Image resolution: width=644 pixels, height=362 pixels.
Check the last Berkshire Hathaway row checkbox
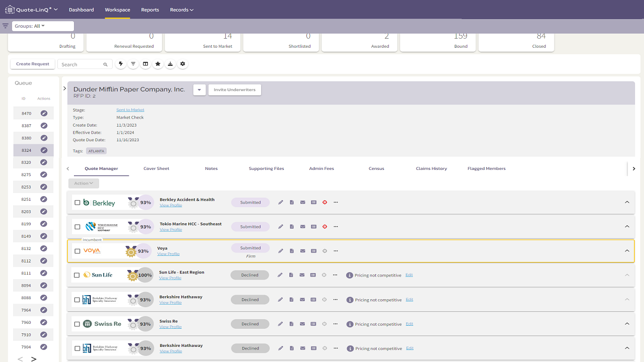click(77, 348)
